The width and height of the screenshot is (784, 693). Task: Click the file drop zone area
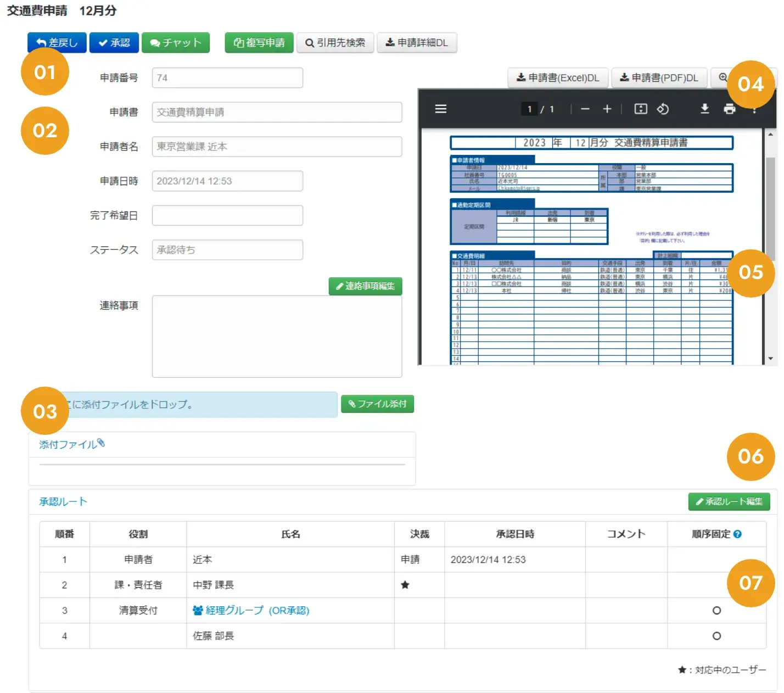[x=183, y=405]
